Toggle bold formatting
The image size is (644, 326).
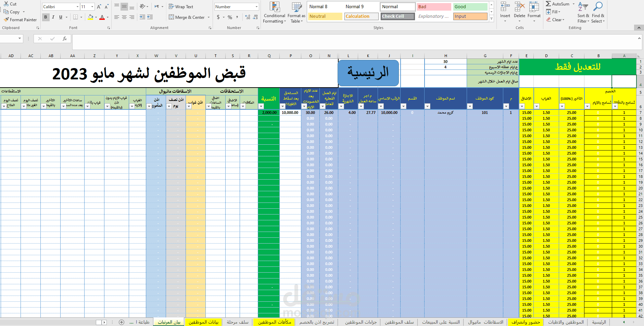tap(46, 17)
